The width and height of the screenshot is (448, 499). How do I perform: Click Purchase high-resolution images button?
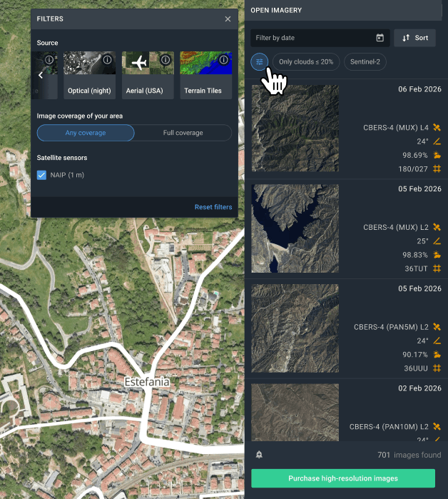click(343, 478)
